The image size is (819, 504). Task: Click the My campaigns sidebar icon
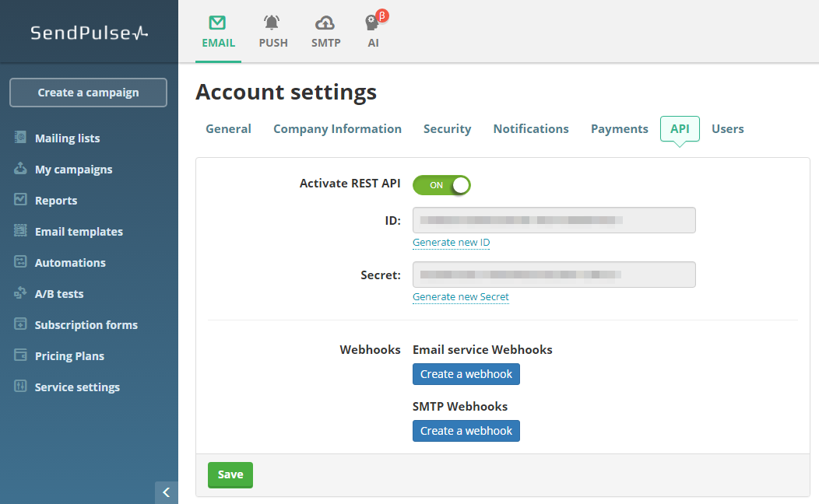(20, 169)
